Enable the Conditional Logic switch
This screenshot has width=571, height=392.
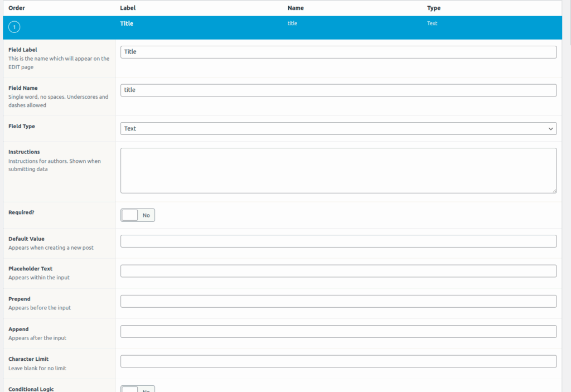click(138, 389)
